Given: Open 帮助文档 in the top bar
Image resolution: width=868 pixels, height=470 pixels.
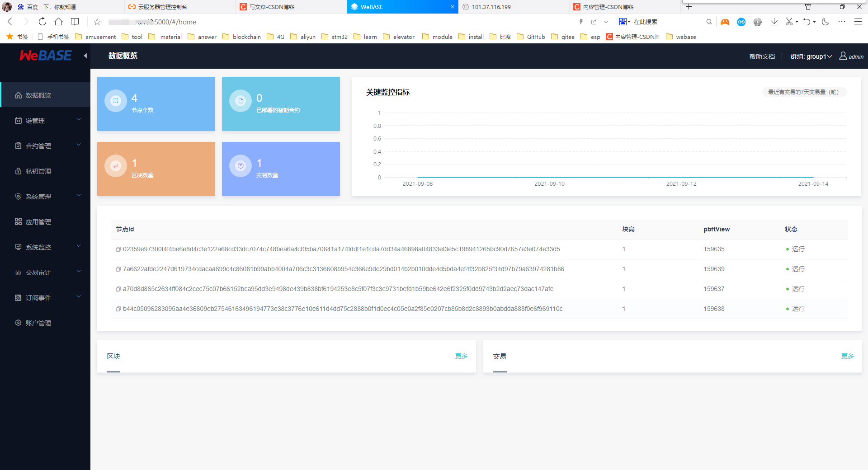Looking at the screenshot, I should pyautogui.click(x=762, y=56).
